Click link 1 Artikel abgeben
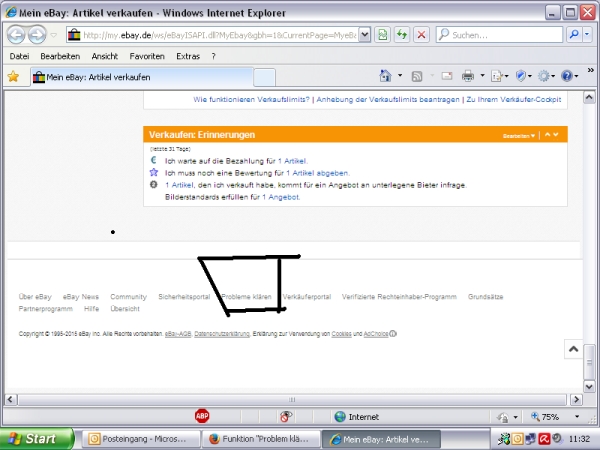This screenshot has width=600, height=450. (x=318, y=173)
